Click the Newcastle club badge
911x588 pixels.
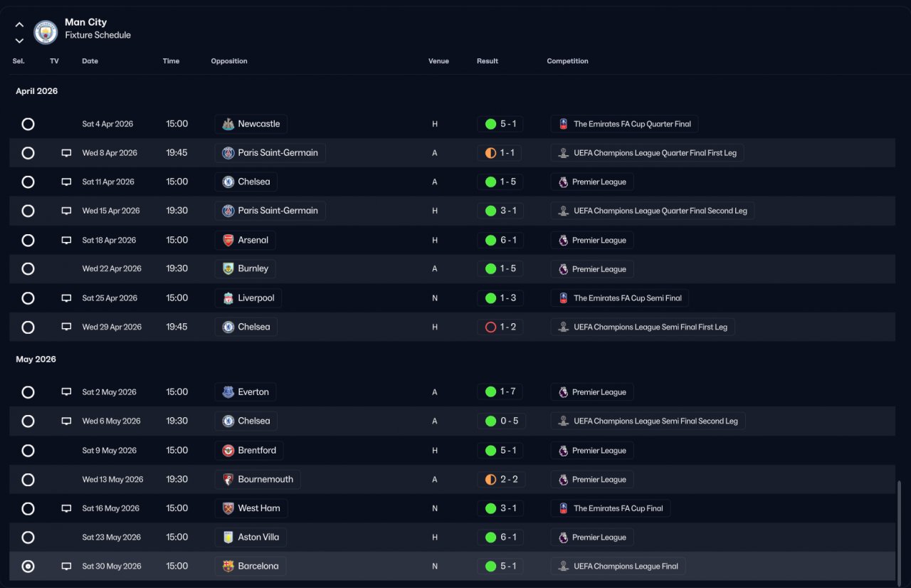[x=228, y=124]
